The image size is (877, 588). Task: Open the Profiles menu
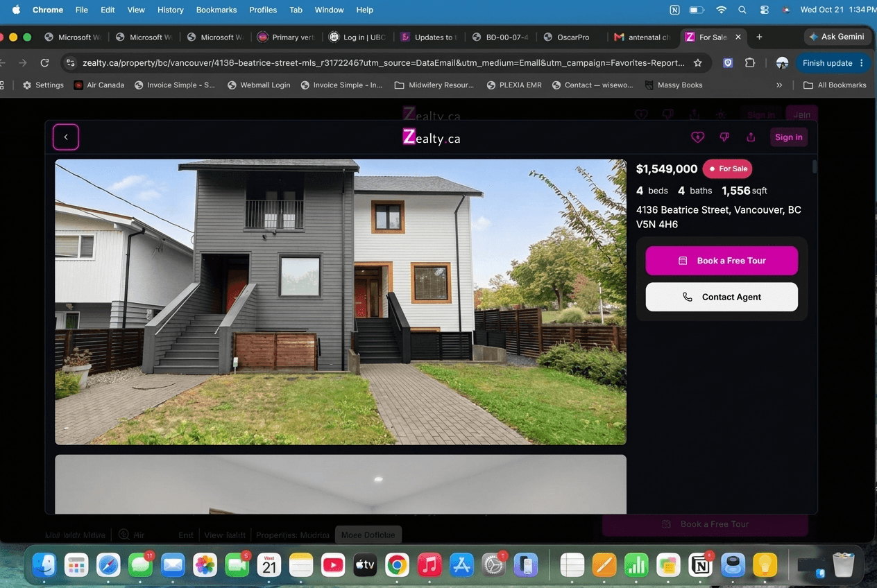click(x=263, y=10)
